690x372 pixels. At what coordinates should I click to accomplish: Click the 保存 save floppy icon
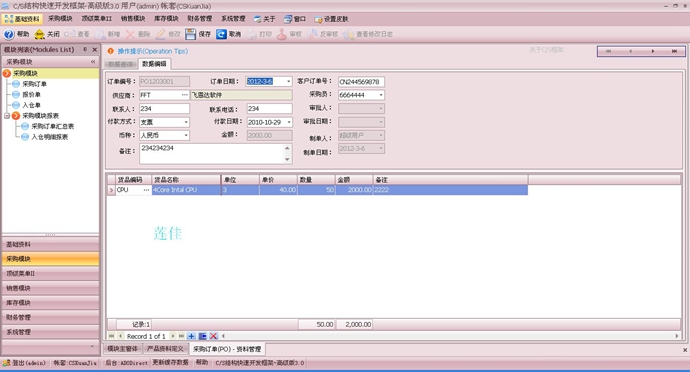point(191,34)
